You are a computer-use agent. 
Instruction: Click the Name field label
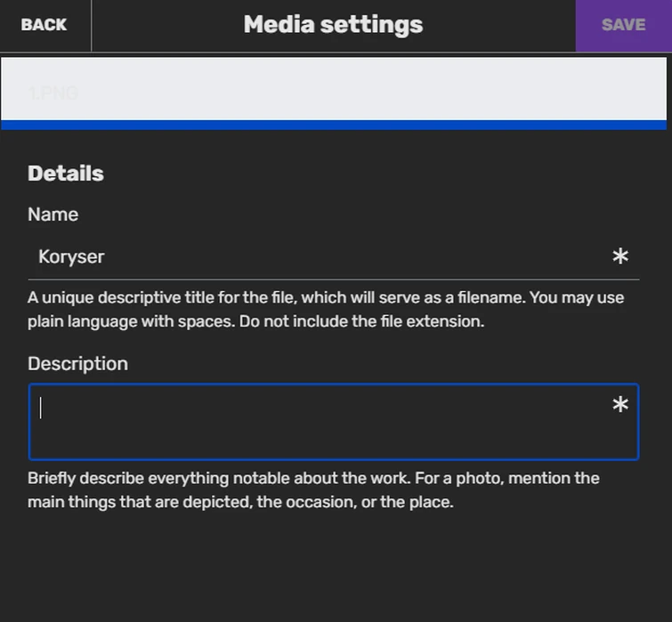pyautogui.click(x=53, y=214)
